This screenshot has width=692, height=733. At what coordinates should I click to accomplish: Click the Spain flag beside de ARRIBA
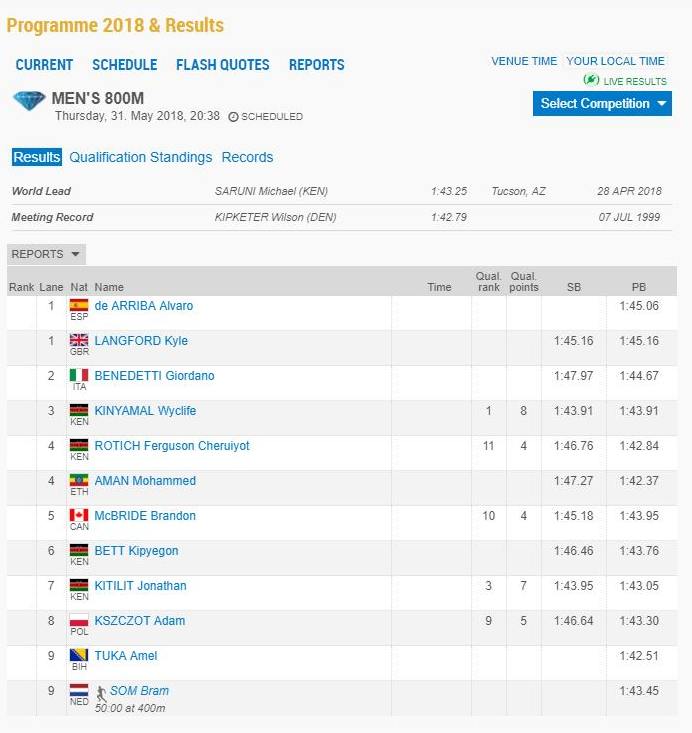click(78, 305)
